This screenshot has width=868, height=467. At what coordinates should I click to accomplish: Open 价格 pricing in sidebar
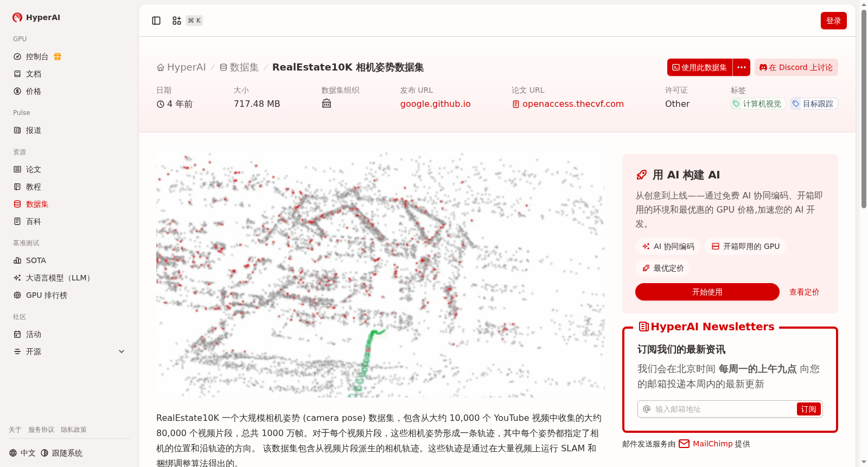coord(69,91)
